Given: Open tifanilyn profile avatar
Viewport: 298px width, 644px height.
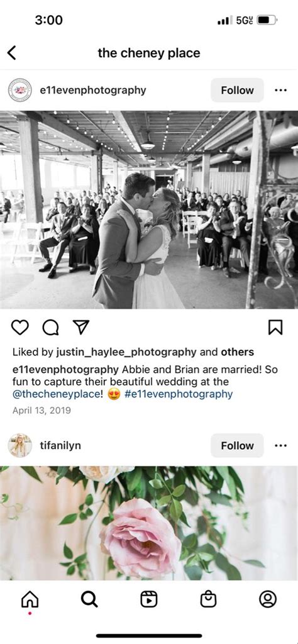Looking at the screenshot, I should [x=19, y=445].
